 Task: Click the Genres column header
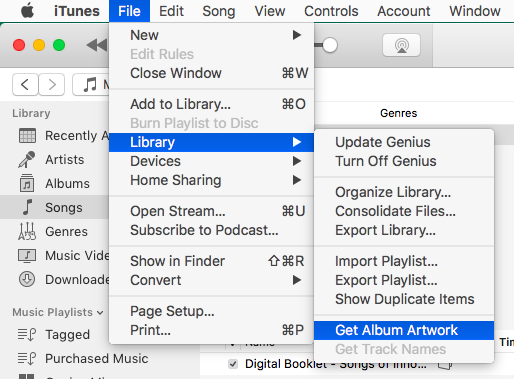(x=398, y=113)
